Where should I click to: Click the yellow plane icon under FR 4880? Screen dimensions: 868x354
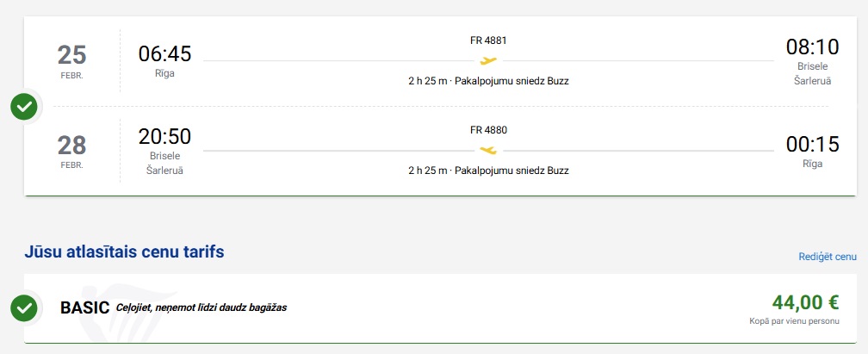click(488, 150)
